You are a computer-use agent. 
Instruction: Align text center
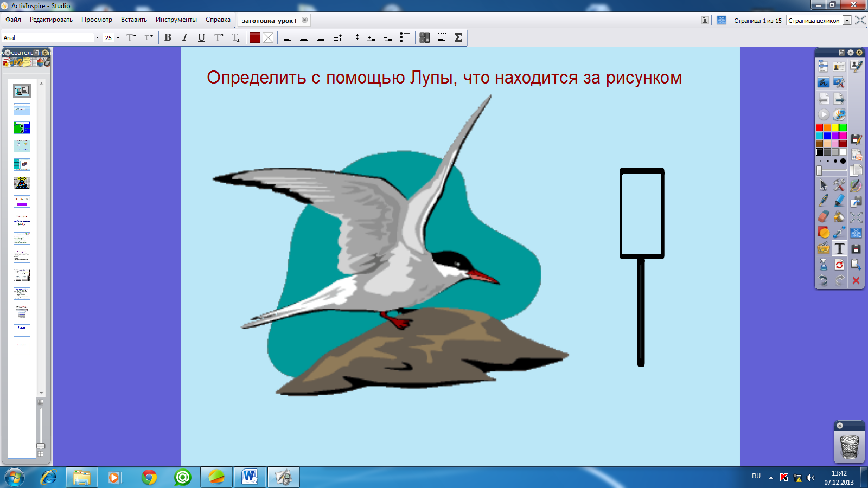(304, 37)
